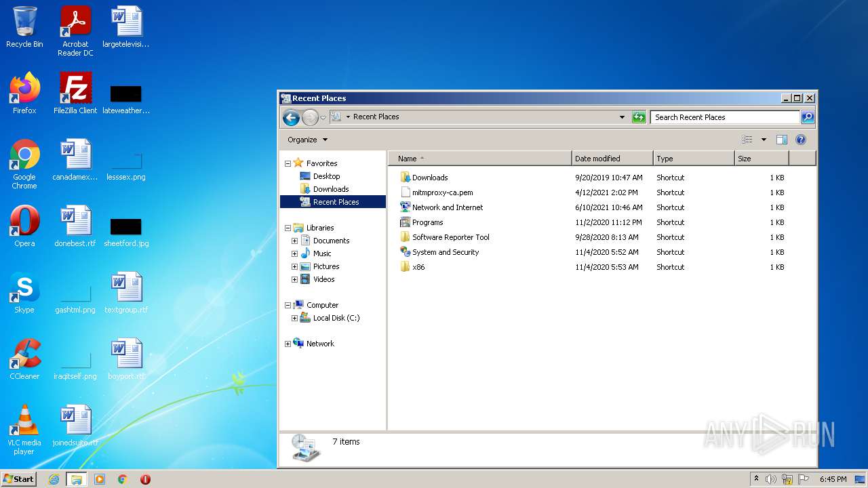Select FileZilla Client desktop icon
Viewport: 868px width, 488px height.
[75, 94]
